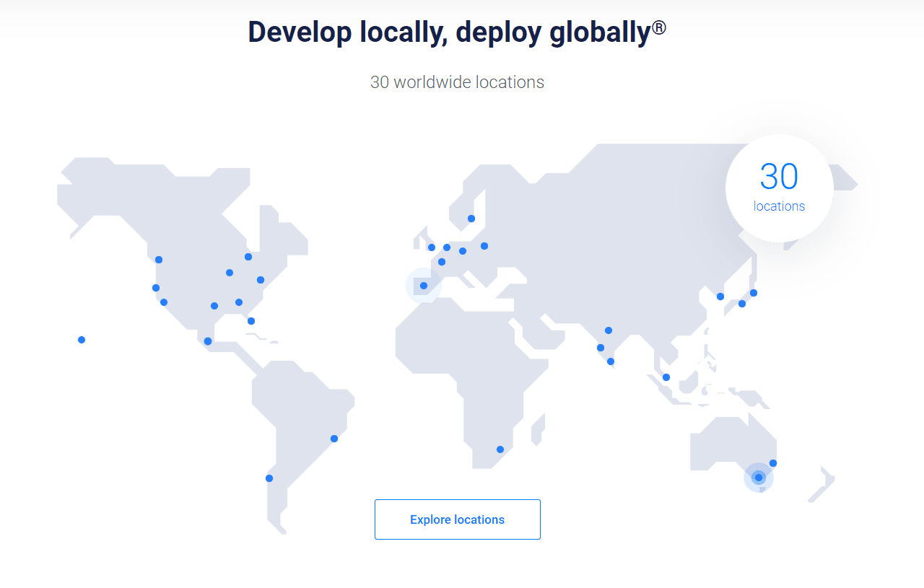Click the Mexico City location dot
Screen dimensions: 924x588
coord(207,341)
